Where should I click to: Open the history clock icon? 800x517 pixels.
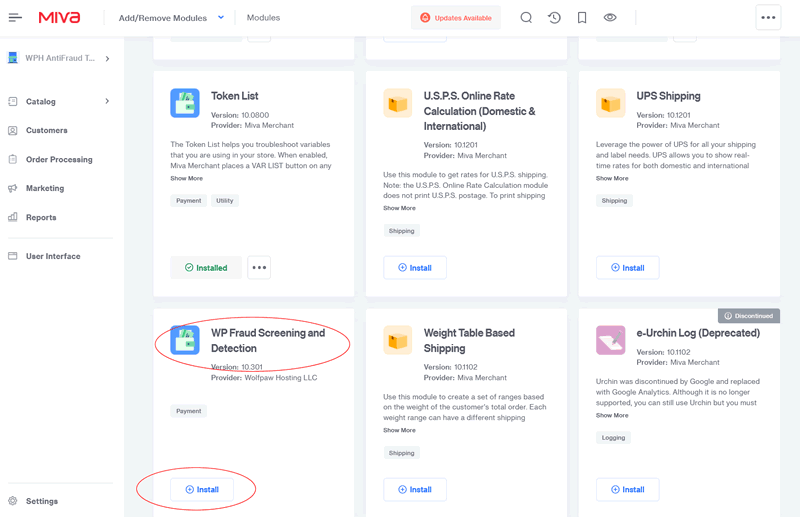coord(554,18)
